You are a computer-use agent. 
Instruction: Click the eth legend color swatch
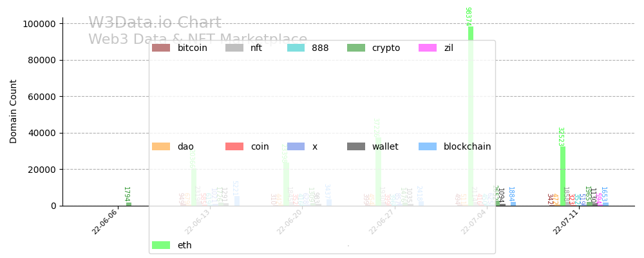point(161,245)
